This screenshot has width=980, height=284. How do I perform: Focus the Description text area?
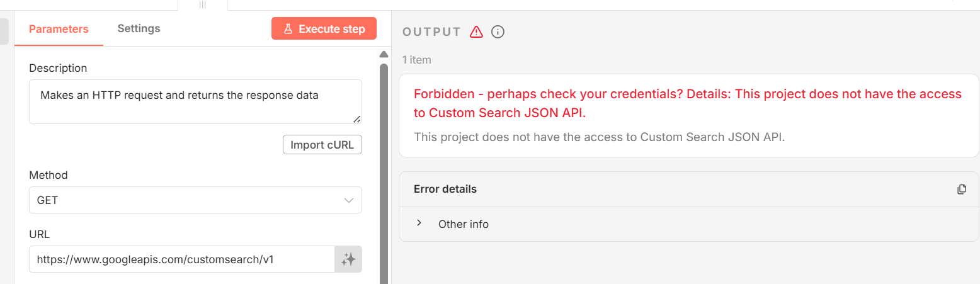[195, 101]
